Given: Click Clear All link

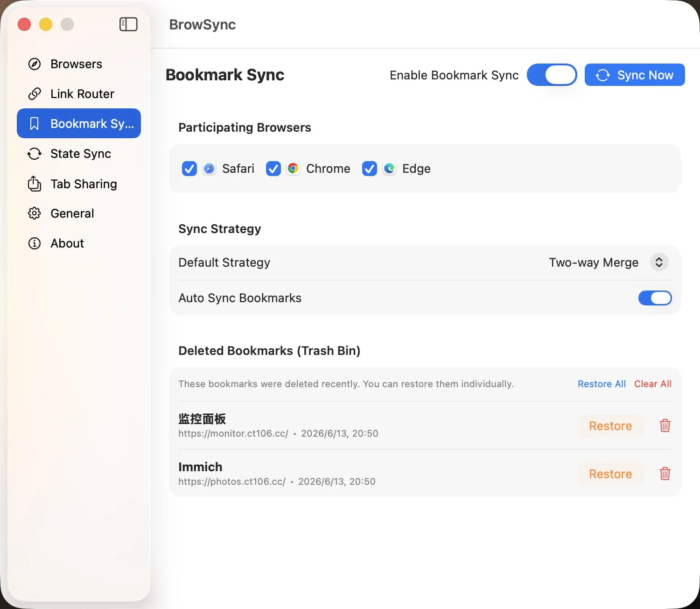Looking at the screenshot, I should tap(653, 384).
